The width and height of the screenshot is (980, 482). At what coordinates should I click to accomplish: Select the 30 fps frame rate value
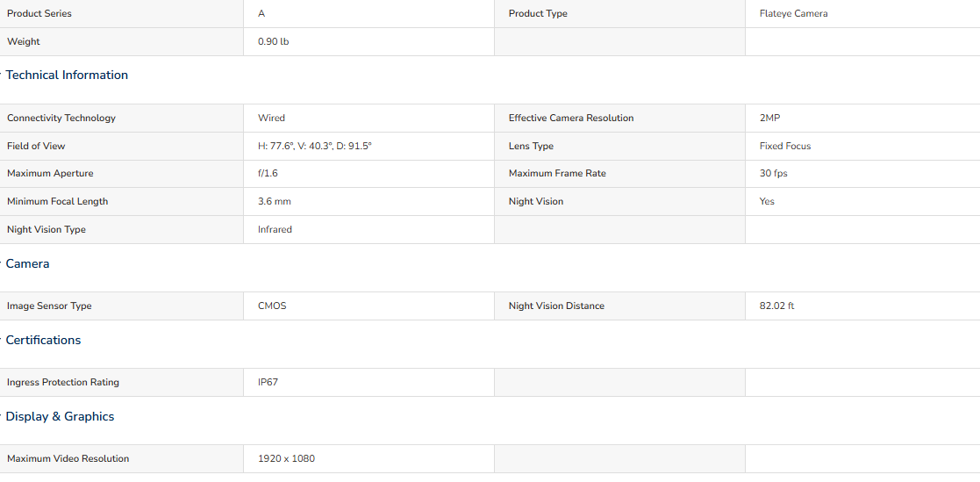click(773, 174)
